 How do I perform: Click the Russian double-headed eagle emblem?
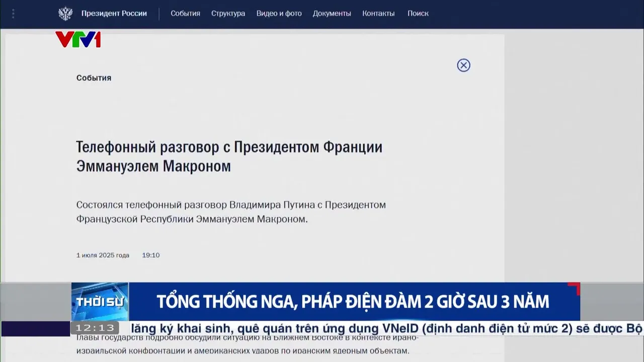[65, 14]
